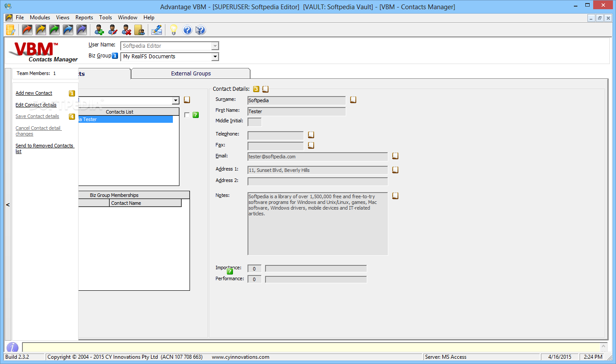Open the File menu

tap(20, 18)
